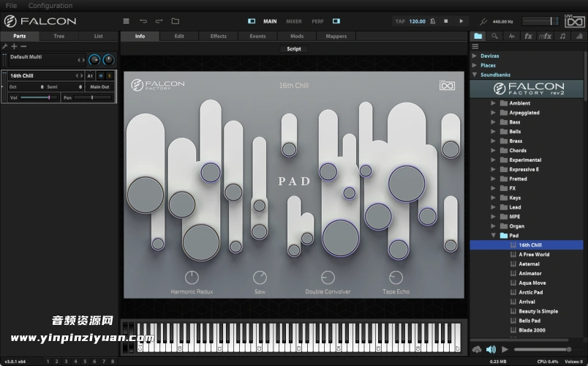Open the Main Out output selector
This screenshot has width=588, height=366.
[x=99, y=86]
